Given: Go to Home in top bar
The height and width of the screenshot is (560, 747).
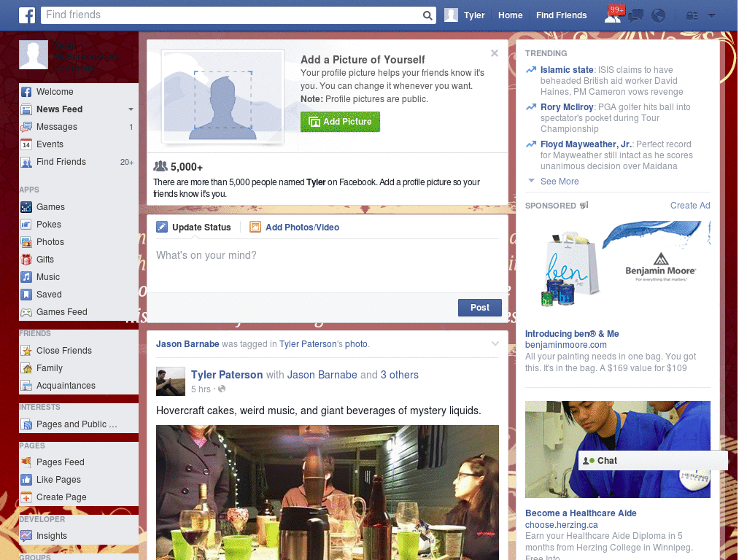Looking at the screenshot, I should click(510, 15).
